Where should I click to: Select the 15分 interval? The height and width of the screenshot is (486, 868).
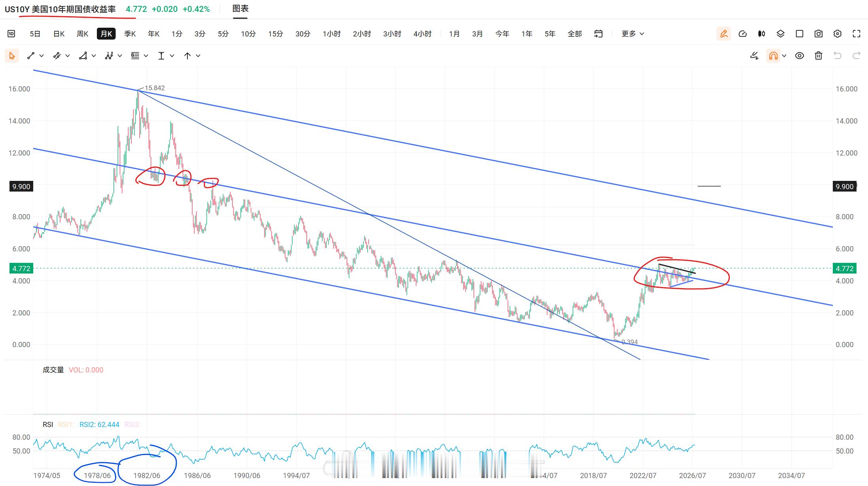pos(276,34)
